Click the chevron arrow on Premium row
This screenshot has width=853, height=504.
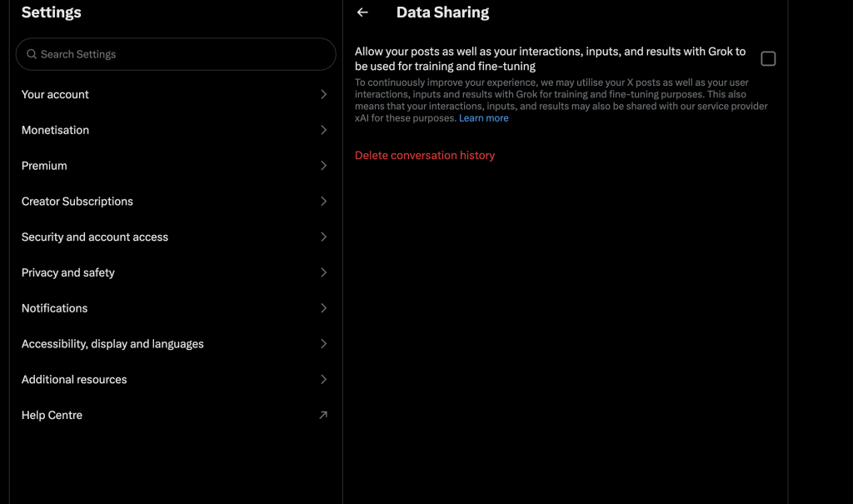point(323,166)
